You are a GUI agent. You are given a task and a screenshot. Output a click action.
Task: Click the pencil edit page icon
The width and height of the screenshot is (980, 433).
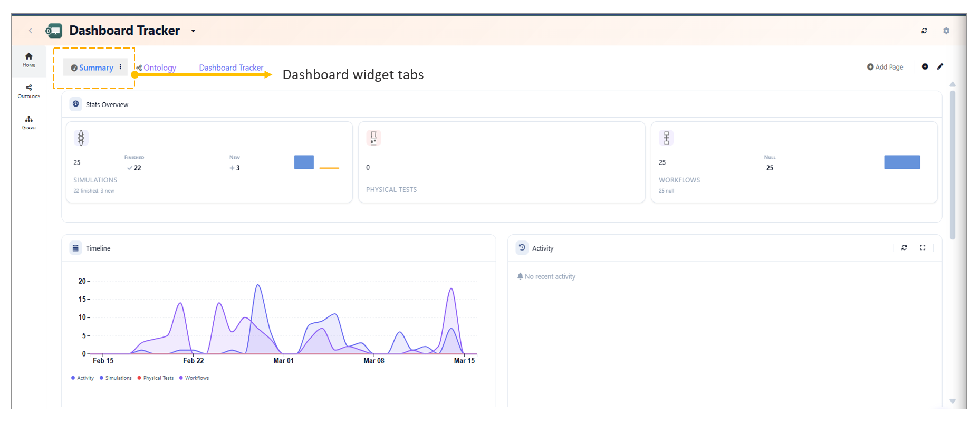pos(940,67)
